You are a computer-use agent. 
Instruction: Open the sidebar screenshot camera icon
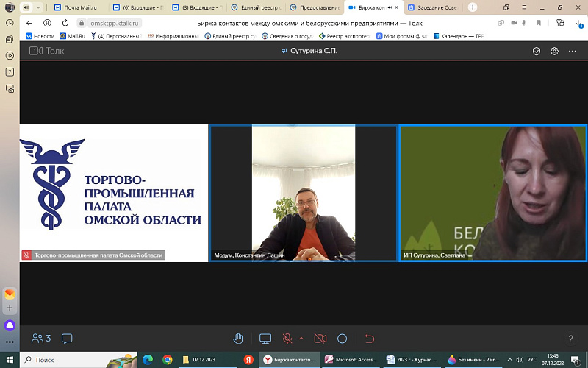pyautogui.click(x=10, y=88)
